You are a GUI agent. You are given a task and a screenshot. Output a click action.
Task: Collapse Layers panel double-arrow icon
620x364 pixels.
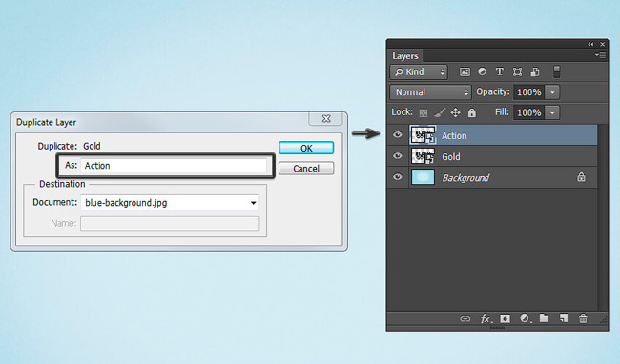(x=590, y=44)
